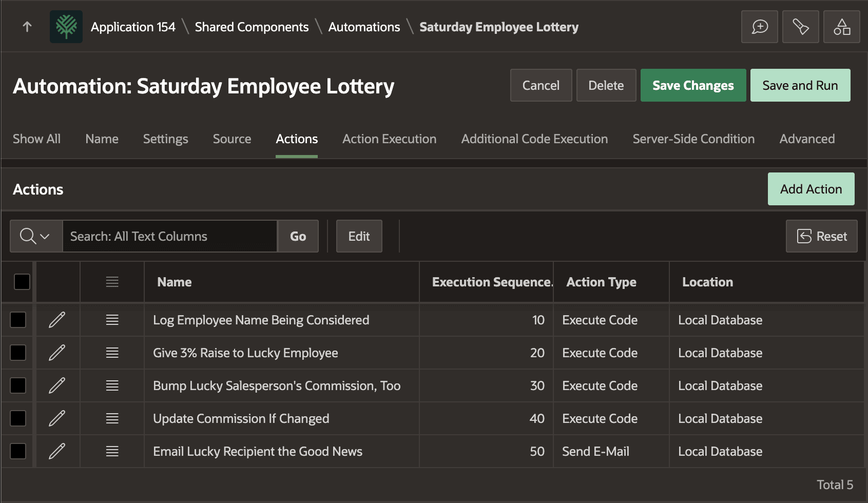Image resolution: width=868 pixels, height=503 pixels.
Task: Click the up arrow navigation icon
Action: [27, 27]
